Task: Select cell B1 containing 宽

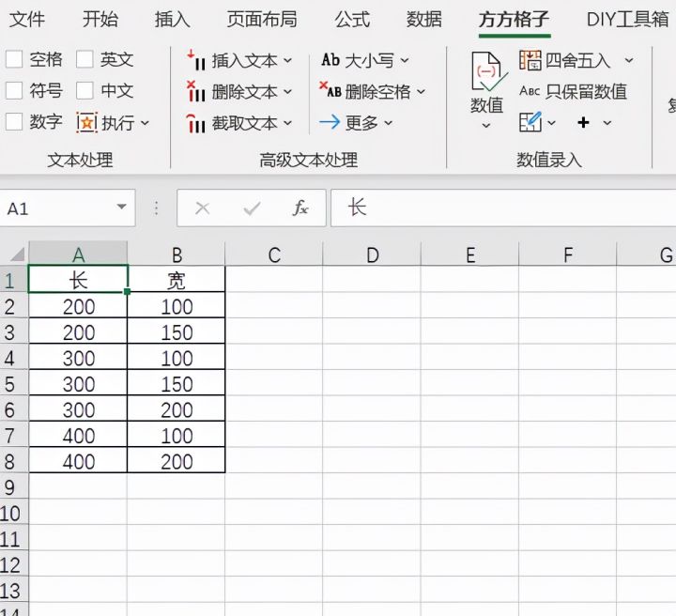Action: 177,280
